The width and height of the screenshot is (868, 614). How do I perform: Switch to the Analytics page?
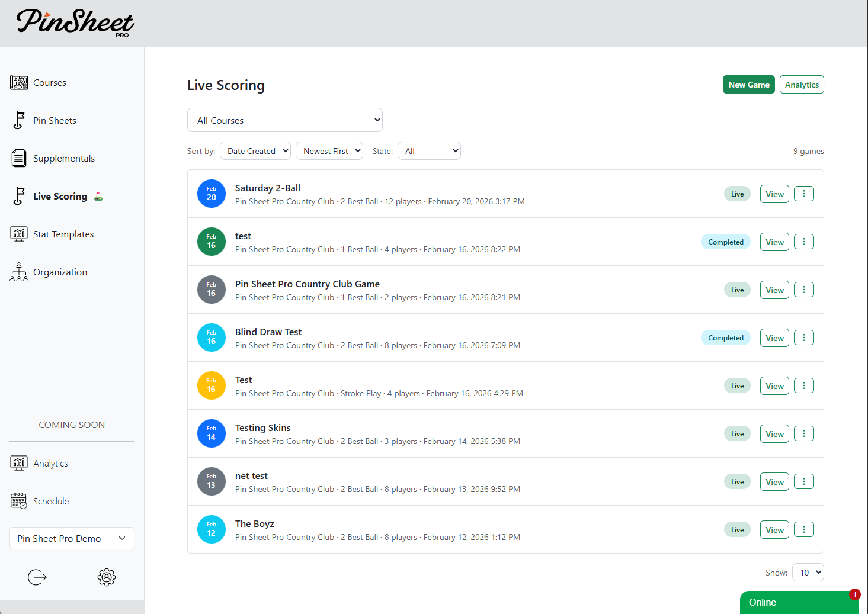tap(802, 84)
